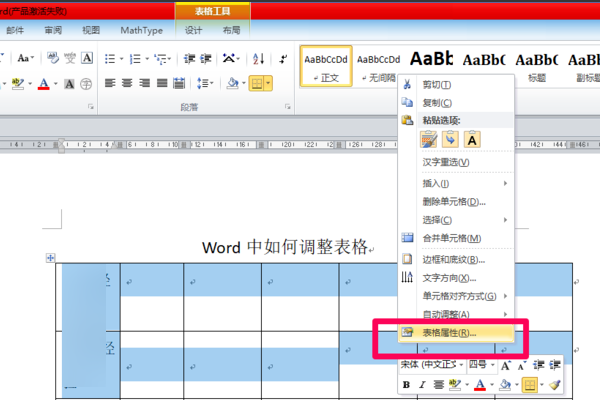Click Grow Font on the mini toolbar
This screenshot has height=400, width=600.
click(x=505, y=366)
